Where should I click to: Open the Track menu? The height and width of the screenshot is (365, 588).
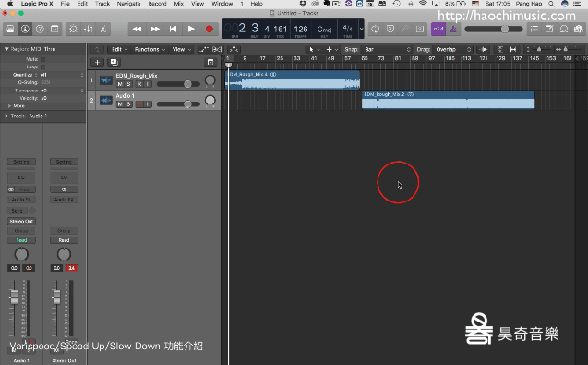[102, 4]
